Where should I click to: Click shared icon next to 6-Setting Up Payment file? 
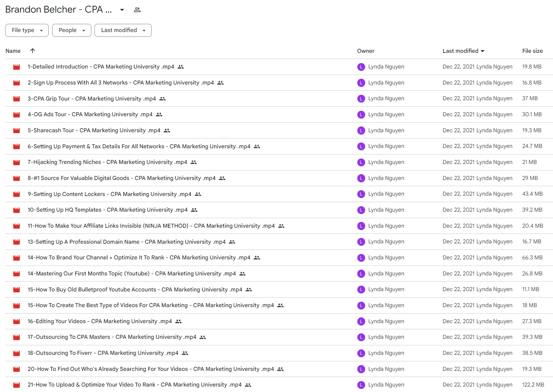tap(257, 146)
